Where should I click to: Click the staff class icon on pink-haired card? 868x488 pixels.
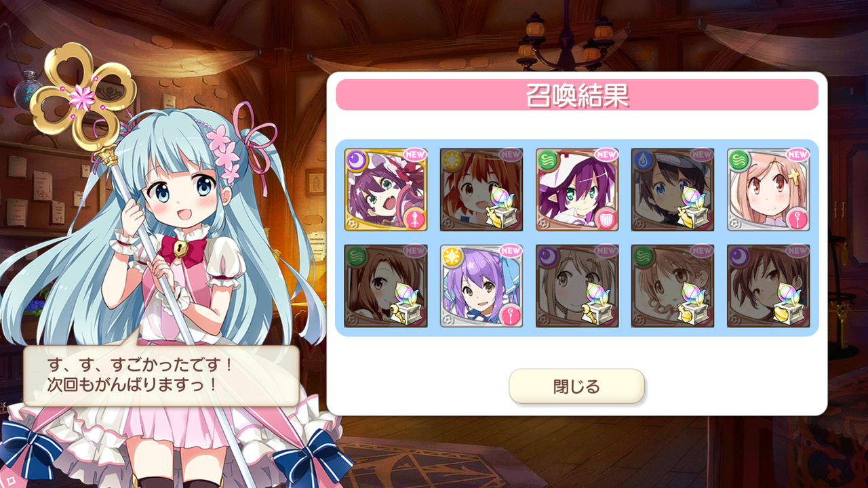[x=797, y=218]
